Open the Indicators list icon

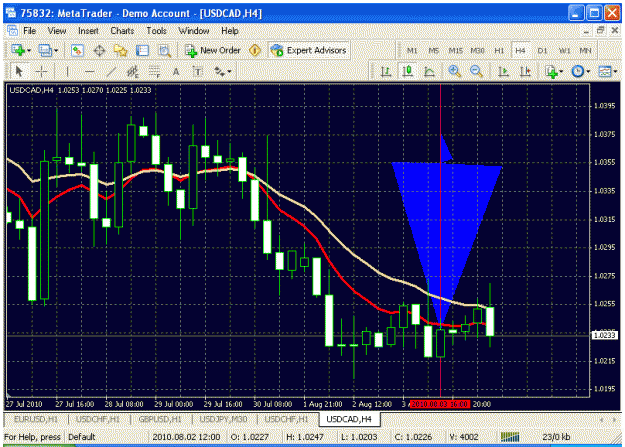coord(552,72)
